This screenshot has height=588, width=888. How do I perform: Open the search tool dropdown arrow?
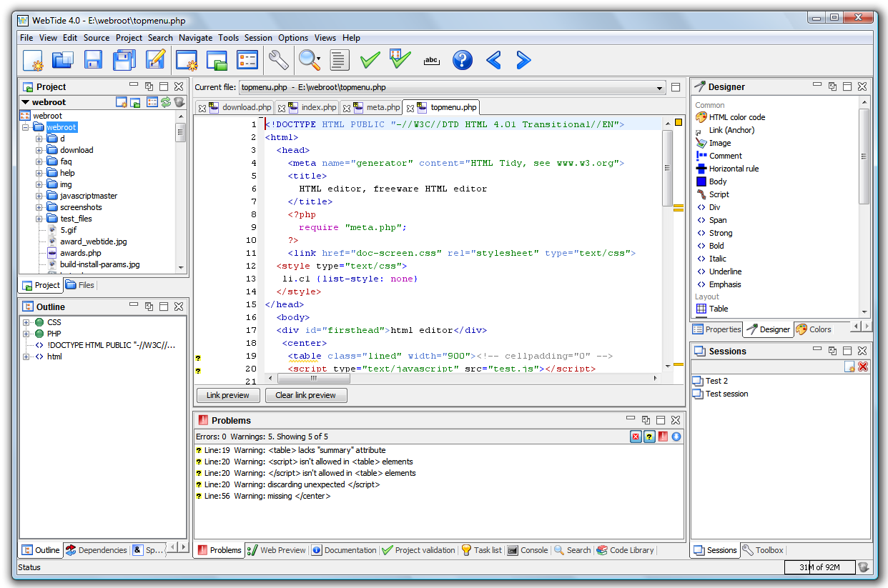point(319,61)
